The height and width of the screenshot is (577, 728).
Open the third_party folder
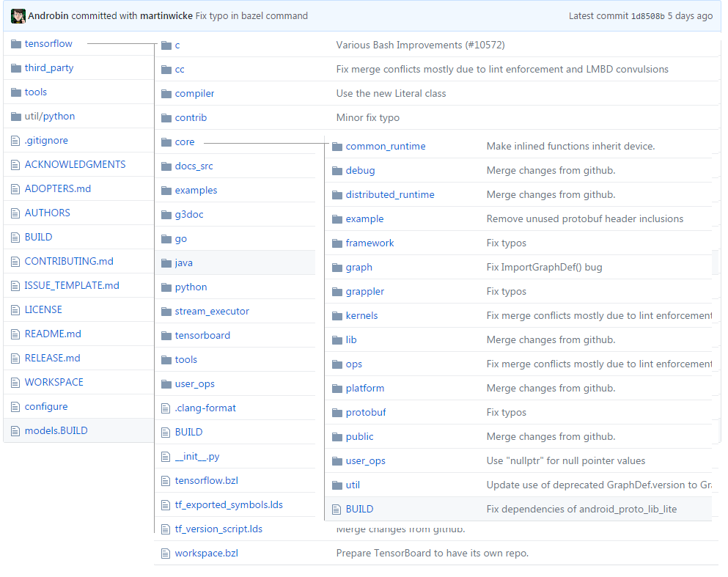(48, 67)
